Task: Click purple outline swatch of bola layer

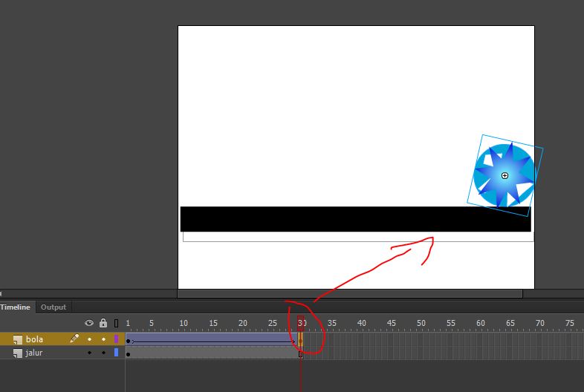Action: (x=116, y=339)
